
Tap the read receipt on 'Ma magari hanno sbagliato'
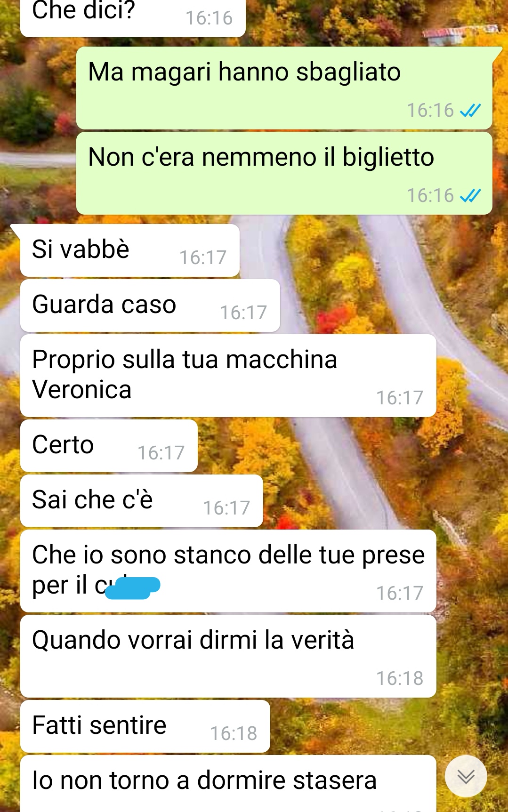470,111
